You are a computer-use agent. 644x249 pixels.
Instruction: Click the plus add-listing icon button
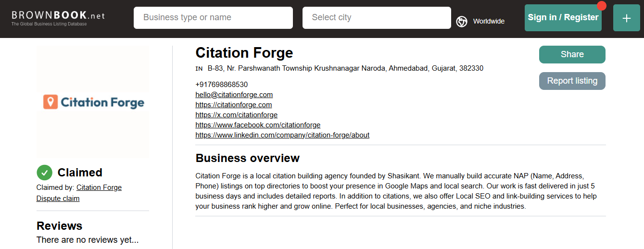point(626,18)
